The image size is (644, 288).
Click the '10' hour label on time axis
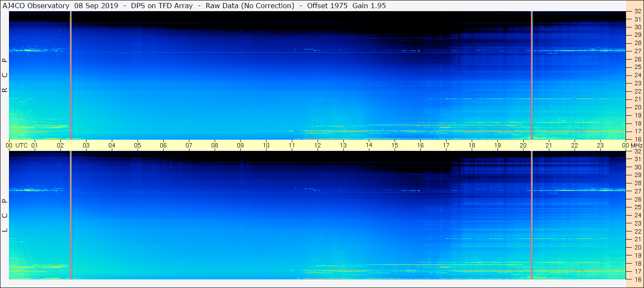(x=266, y=145)
